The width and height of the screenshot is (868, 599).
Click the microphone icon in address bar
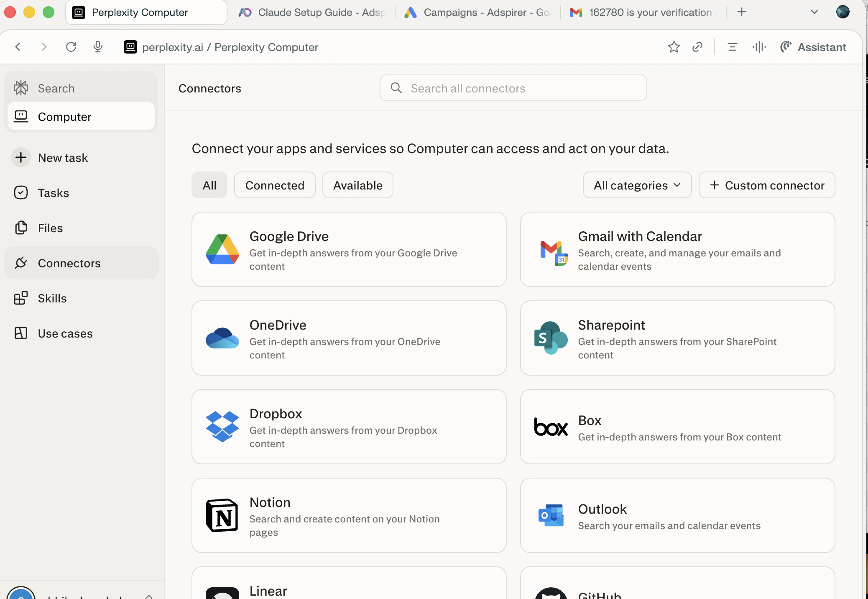point(97,47)
